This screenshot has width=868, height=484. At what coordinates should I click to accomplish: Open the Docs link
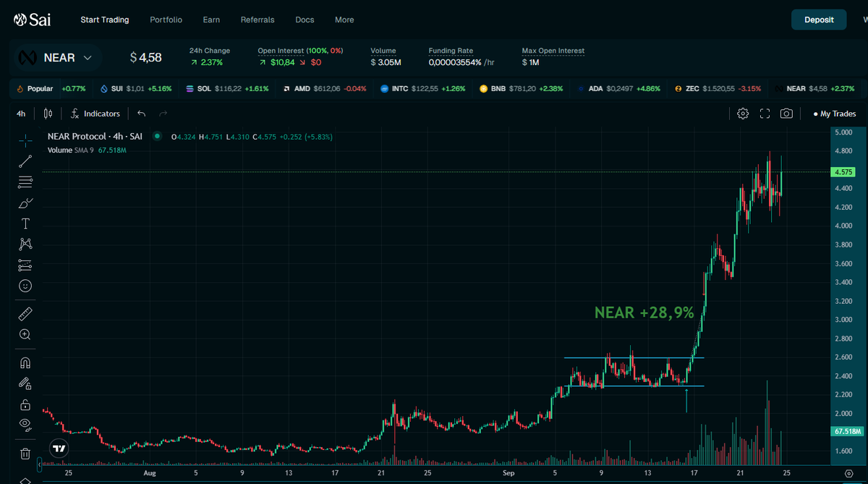tap(305, 20)
